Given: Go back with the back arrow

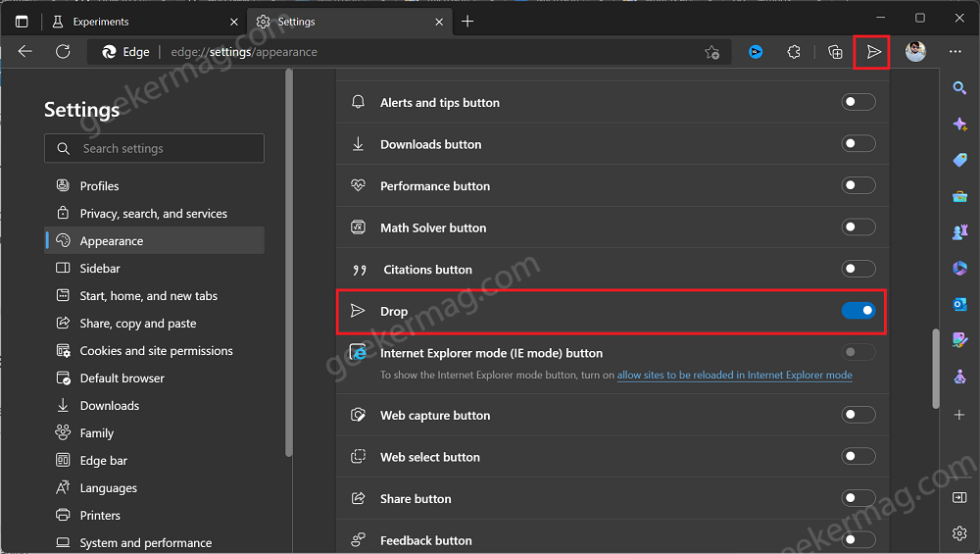Looking at the screenshot, I should pos(25,52).
